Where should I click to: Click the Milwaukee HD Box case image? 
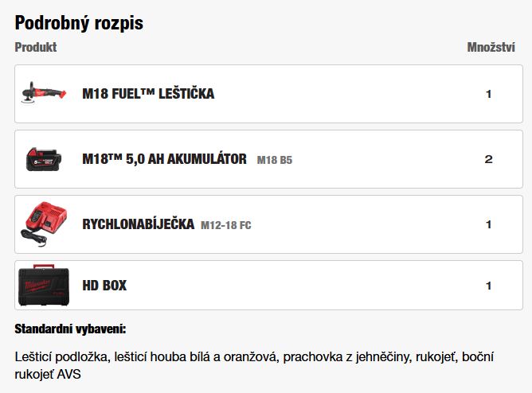point(44,286)
